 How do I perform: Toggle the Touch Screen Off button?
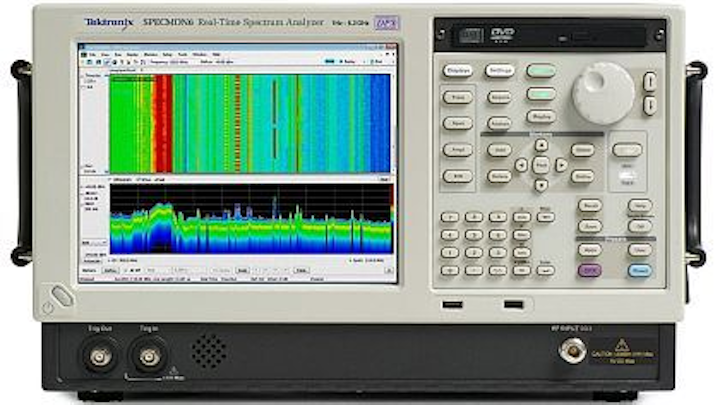coord(640,226)
